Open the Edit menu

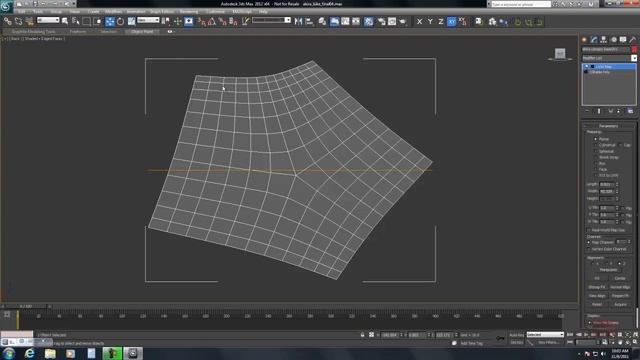[x=21, y=11]
